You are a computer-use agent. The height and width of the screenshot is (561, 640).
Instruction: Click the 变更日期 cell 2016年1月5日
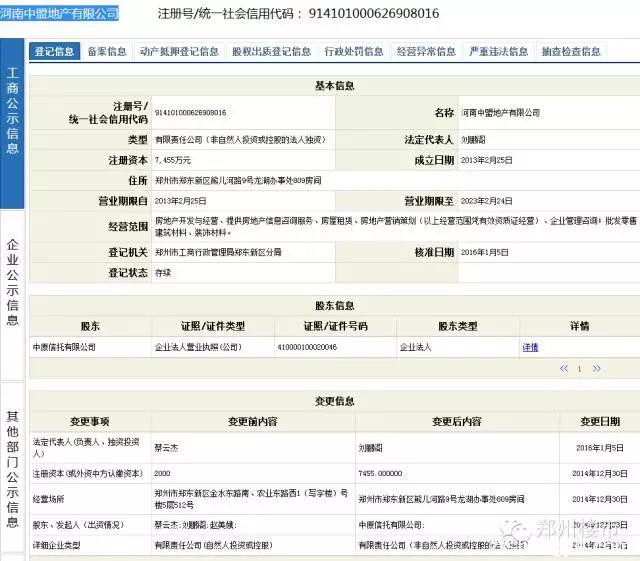click(600, 448)
